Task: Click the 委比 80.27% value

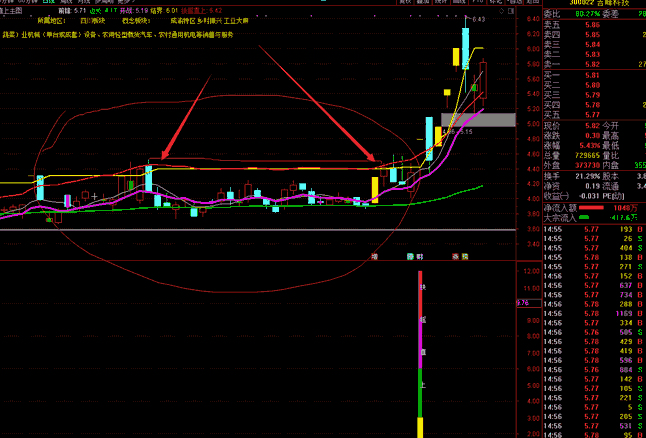Action: tap(588, 14)
